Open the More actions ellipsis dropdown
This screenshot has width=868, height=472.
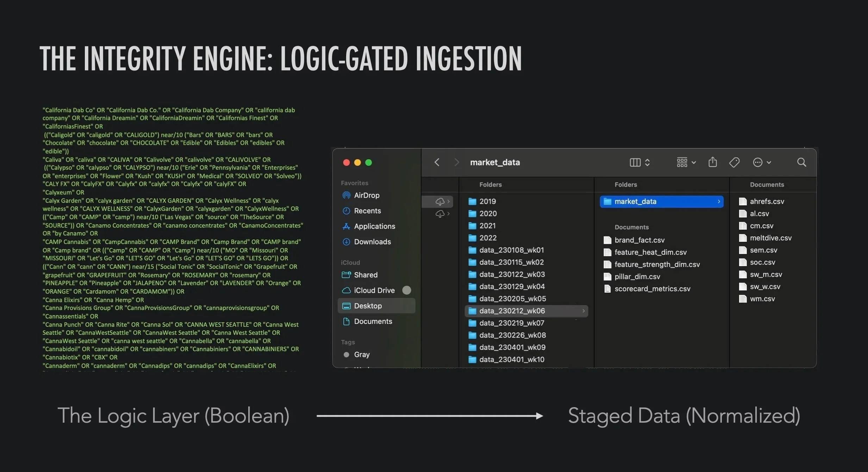tap(758, 162)
